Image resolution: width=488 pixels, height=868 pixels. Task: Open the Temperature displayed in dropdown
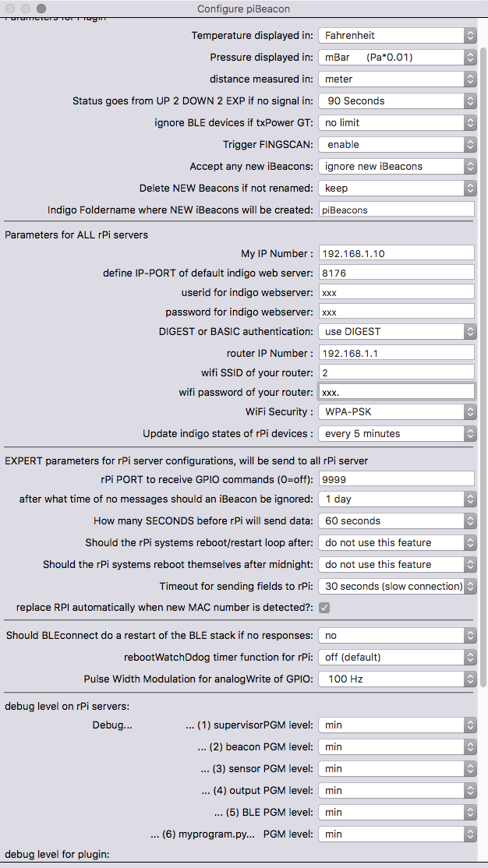(397, 35)
